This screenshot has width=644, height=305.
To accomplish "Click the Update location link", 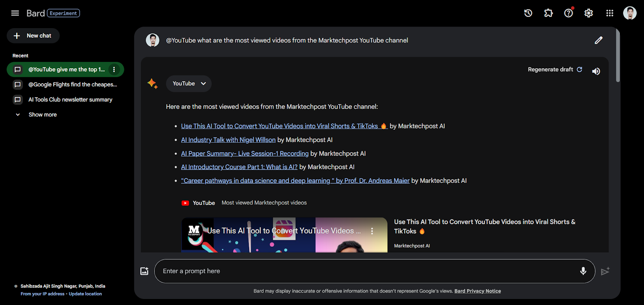I will pyautogui.click(x=85, y=294).
